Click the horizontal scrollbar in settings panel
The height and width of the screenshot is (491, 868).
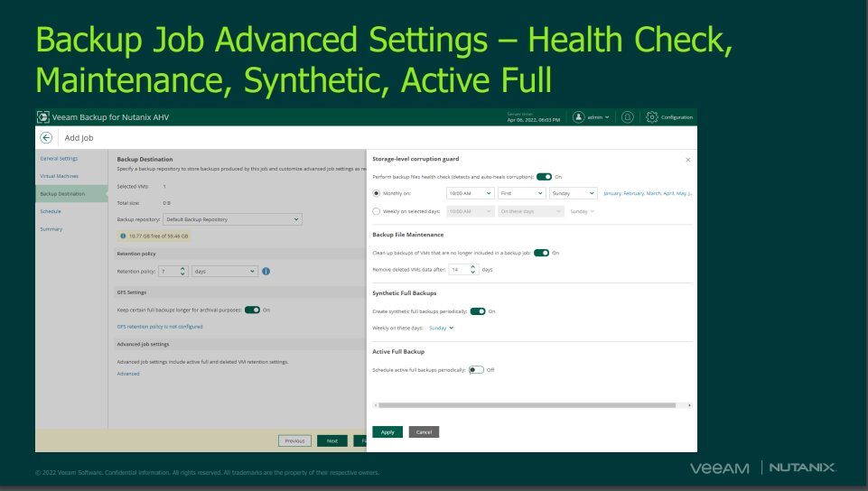point(527,405)
